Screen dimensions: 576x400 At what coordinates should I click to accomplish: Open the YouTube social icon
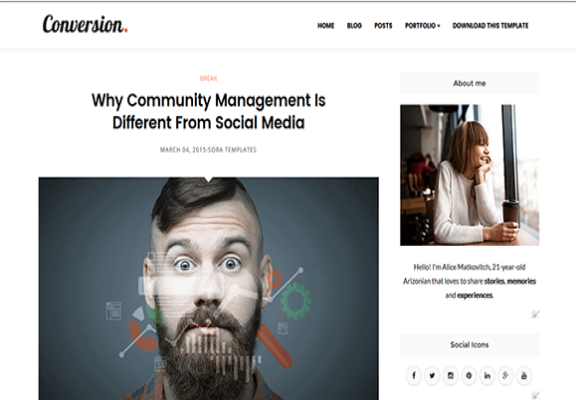pos(524,375)
